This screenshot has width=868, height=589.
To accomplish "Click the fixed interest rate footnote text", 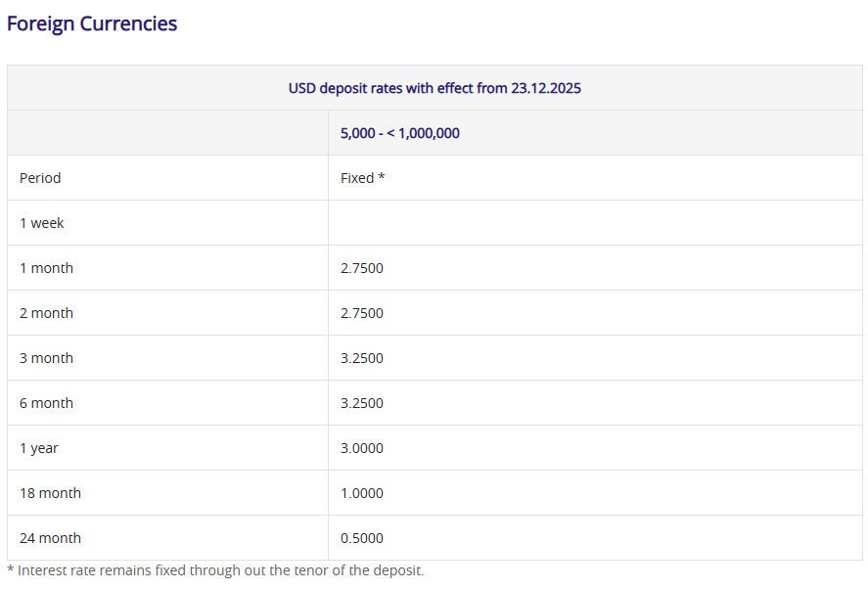I will (x=215, y=570).
